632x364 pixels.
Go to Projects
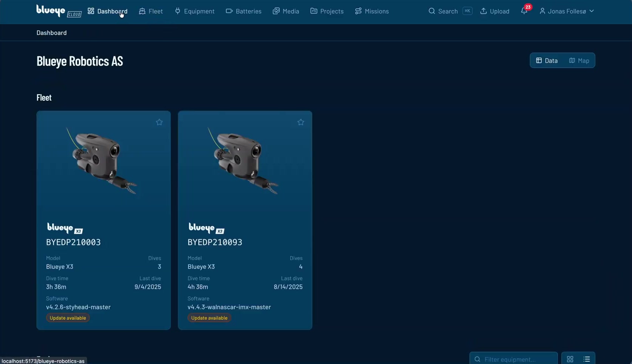coord(327,11)
